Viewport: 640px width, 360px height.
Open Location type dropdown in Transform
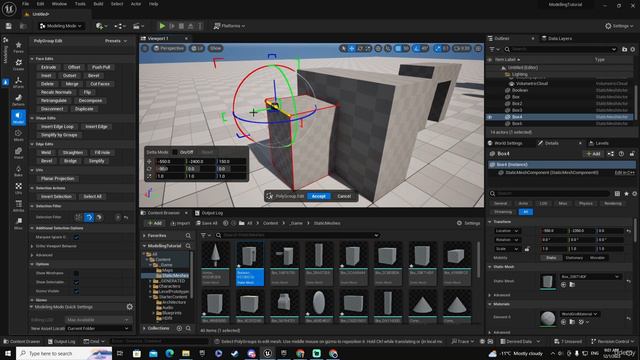click(x=507, y=231)
